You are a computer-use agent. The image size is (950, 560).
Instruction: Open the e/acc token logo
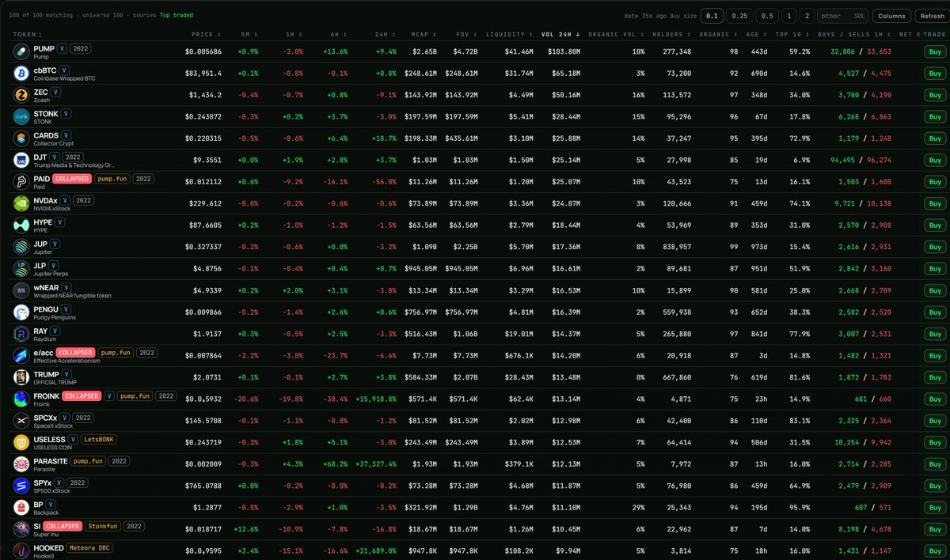tap(21, 355)
